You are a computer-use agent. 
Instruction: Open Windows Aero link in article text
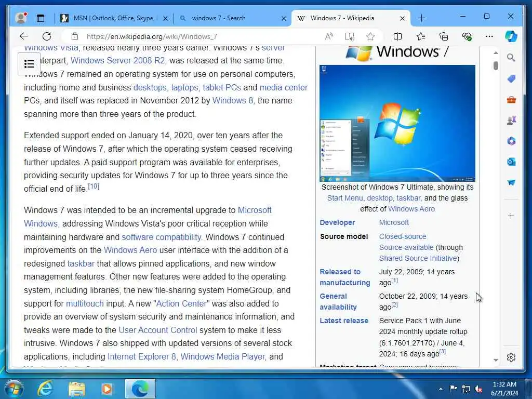coord(130,250)
